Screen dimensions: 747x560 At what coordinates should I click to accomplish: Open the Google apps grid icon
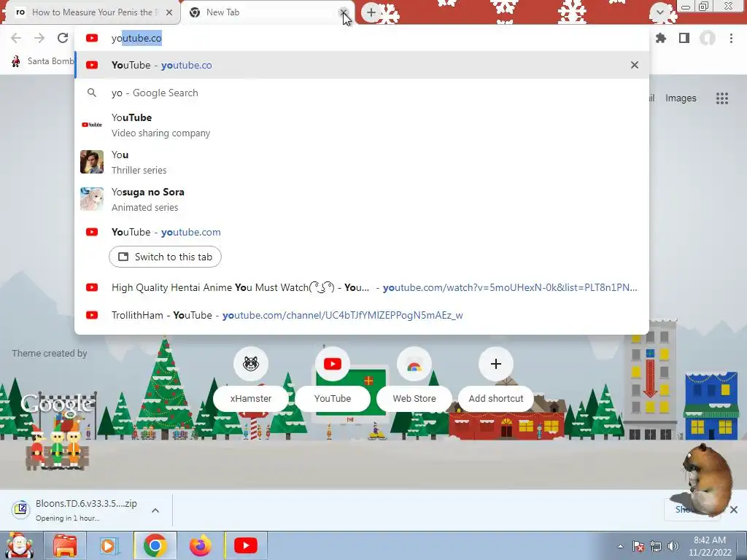722,98
